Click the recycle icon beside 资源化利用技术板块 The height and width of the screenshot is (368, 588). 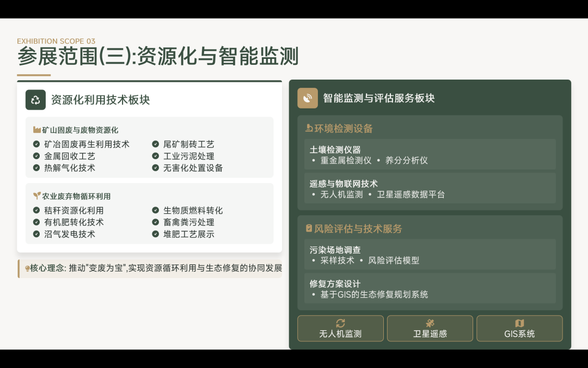click(35, 100)
